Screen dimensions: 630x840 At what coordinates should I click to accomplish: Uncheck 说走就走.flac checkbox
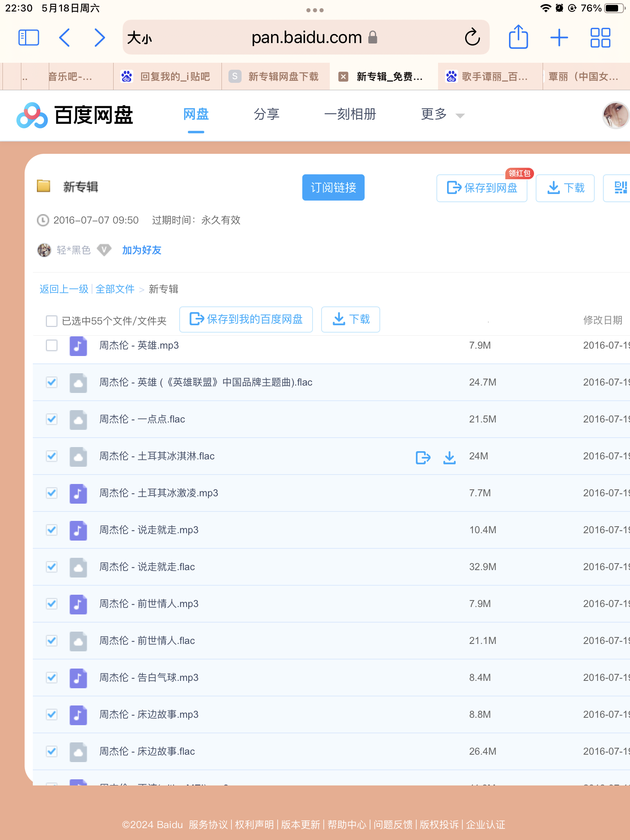[x=52, y=567]
